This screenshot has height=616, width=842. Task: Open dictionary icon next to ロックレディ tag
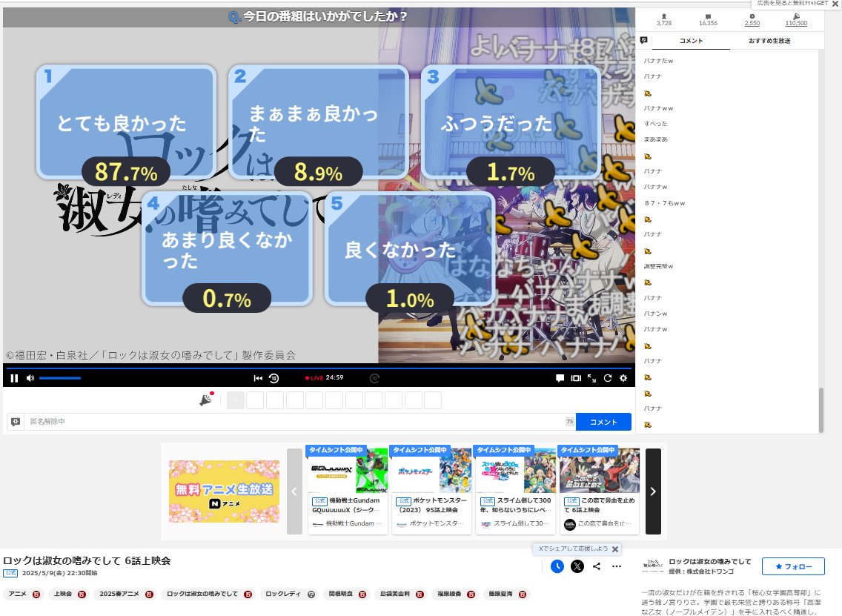point(311,595)
